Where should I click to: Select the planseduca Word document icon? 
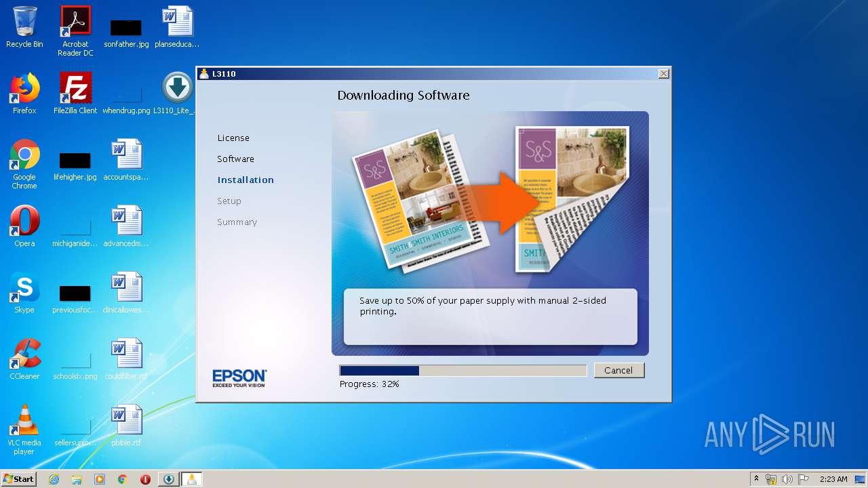click(177, 27)
